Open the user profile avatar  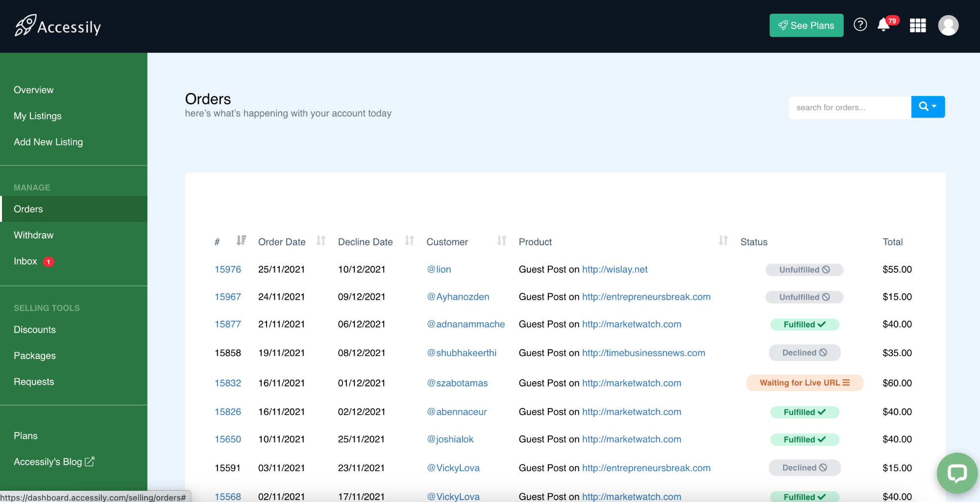tap(948, 25)
